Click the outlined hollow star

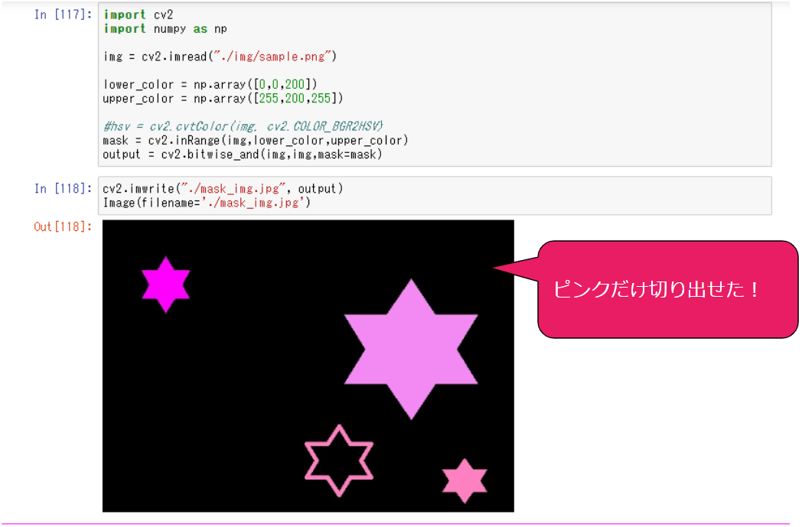click(x=339, y=459)
